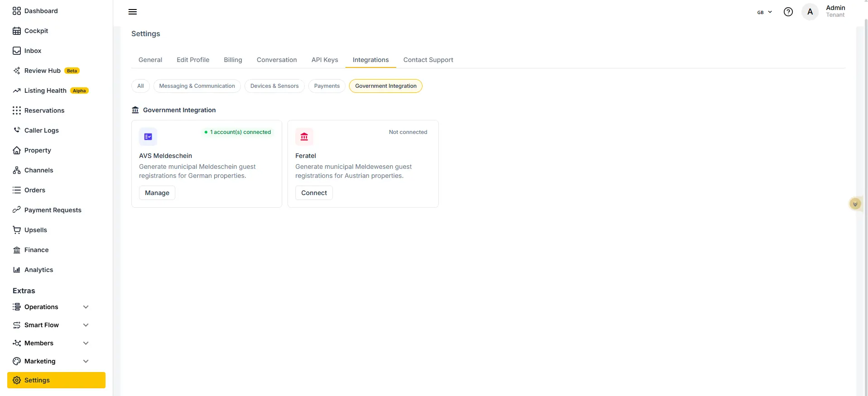Click the floating assistant widget icon
This screenshot has width=868, height=396.
point(855,204)
